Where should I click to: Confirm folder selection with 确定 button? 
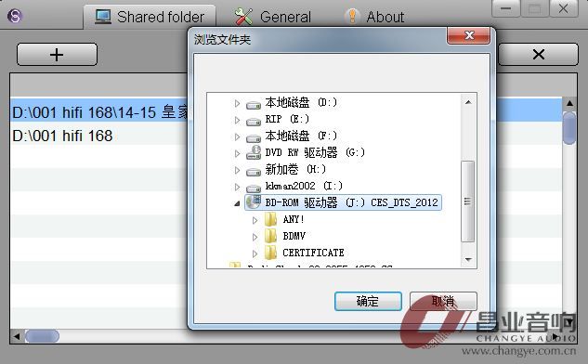point(368,301)
